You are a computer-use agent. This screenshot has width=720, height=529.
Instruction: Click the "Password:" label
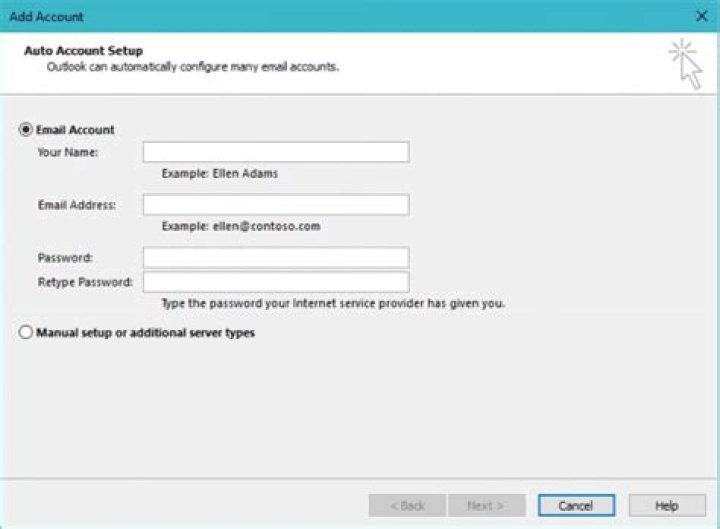(x=65, y=258)
